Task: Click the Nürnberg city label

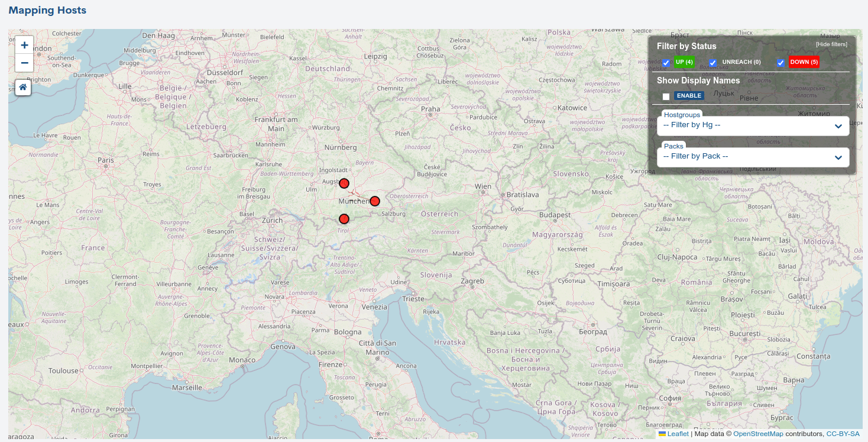Action: click(341, 147)
